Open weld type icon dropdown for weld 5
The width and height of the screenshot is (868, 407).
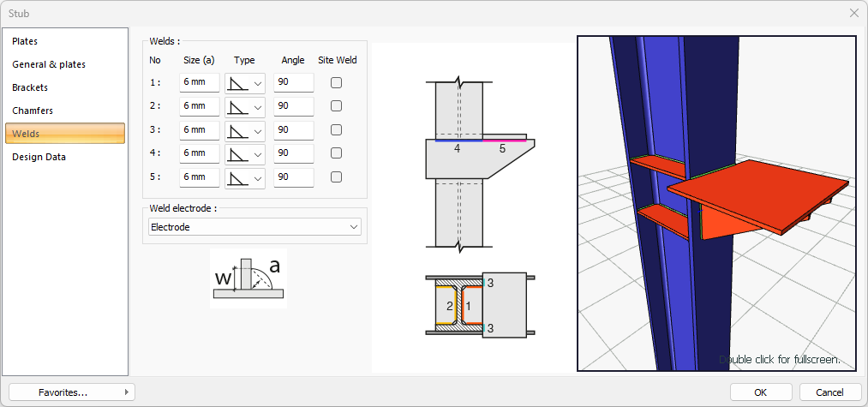[245, 177]
